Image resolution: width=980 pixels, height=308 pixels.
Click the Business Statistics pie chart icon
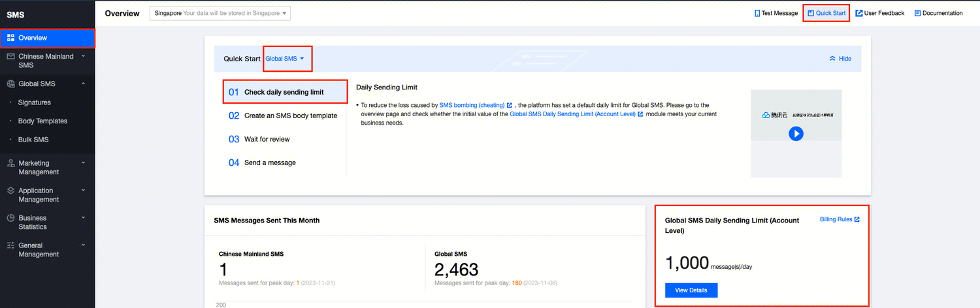(x=11, y=219)
